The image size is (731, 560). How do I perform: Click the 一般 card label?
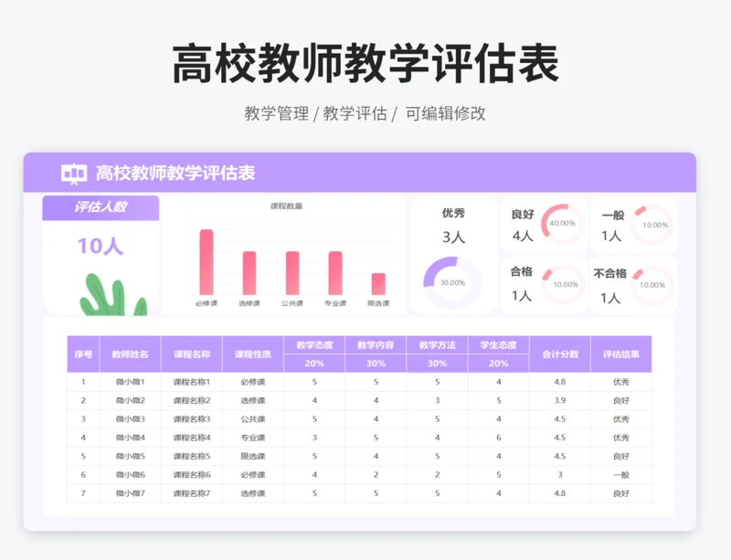(x=613, y=215)
